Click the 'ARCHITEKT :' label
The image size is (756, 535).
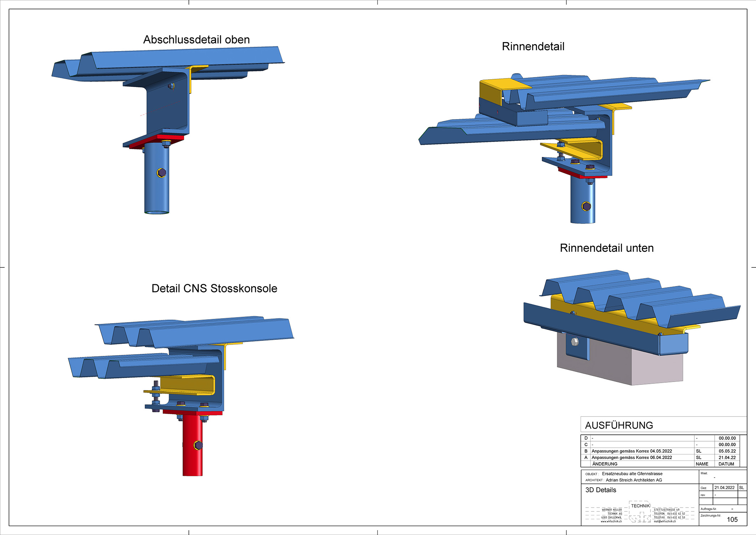click(x=595, y=480)
